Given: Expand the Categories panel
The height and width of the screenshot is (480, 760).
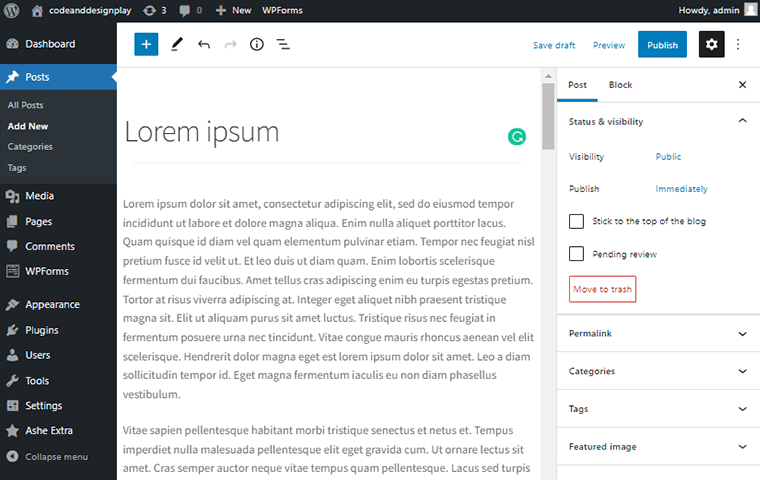Looking at the screenshot, I should (x=658, y=371).
